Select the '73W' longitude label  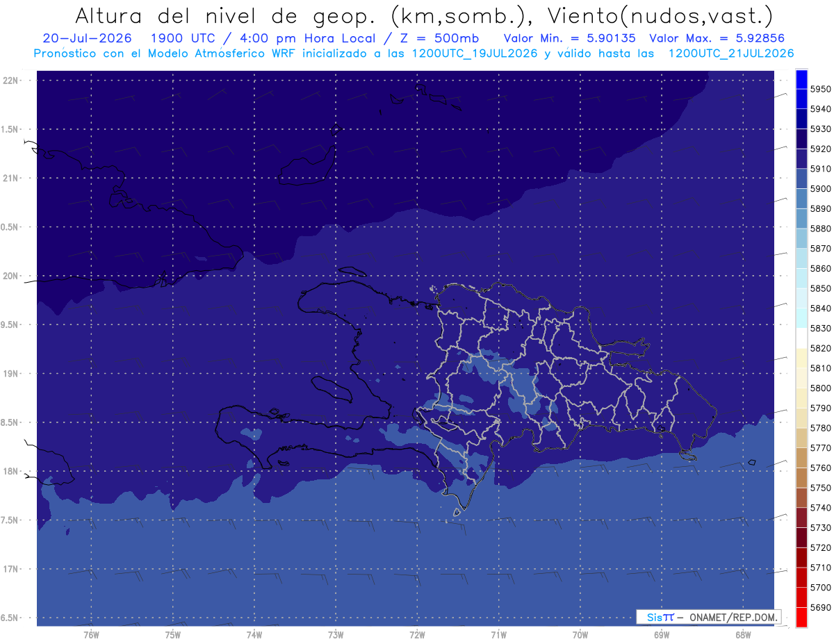click(x=336, y=635)
